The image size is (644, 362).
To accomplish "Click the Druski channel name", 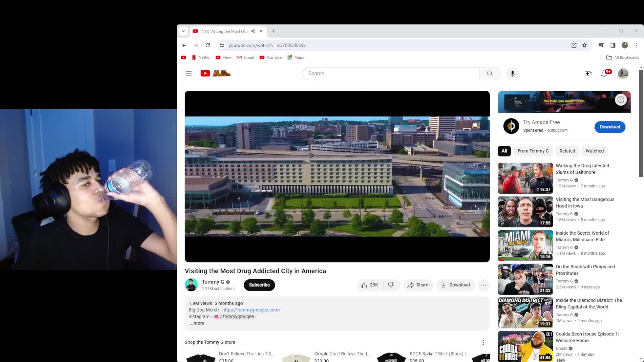I will 561,348.
